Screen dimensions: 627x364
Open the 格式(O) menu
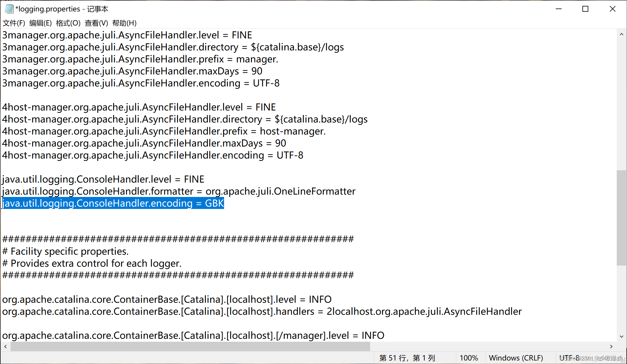[x=68, y=23]
